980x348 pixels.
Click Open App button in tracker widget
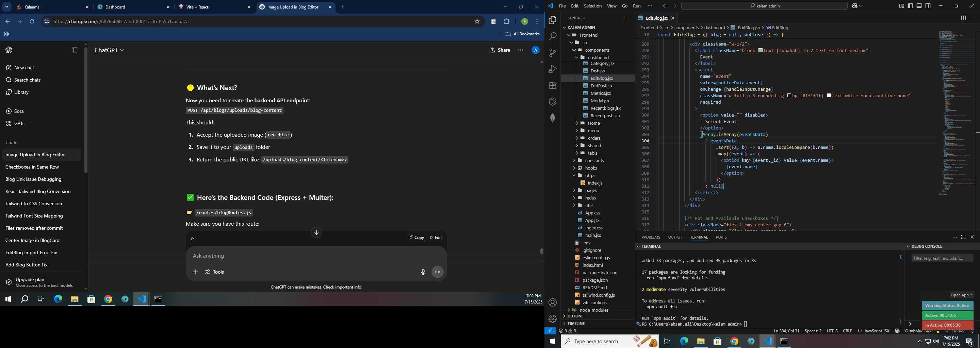961,295
